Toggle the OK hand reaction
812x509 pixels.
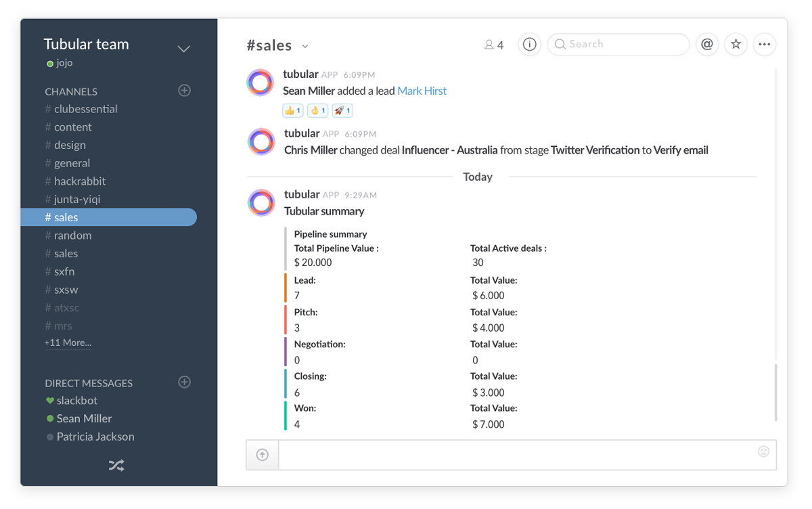coord(317,110)
